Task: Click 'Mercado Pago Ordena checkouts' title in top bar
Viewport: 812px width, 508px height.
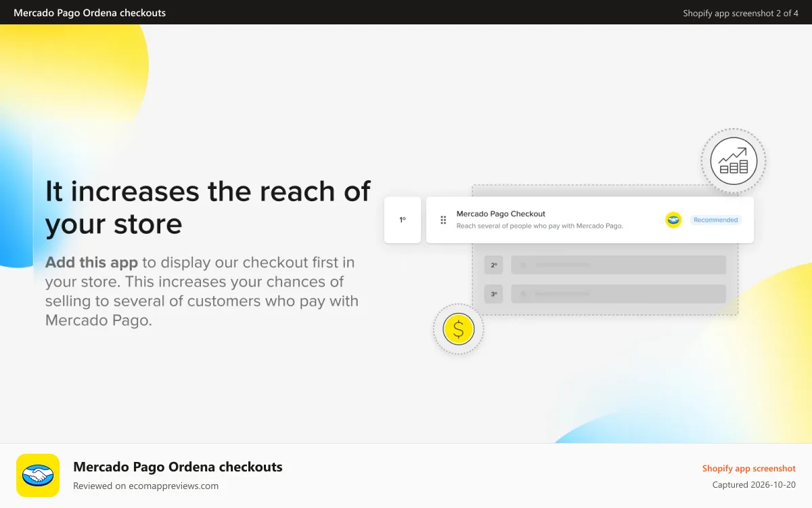Action: (89, 13)
